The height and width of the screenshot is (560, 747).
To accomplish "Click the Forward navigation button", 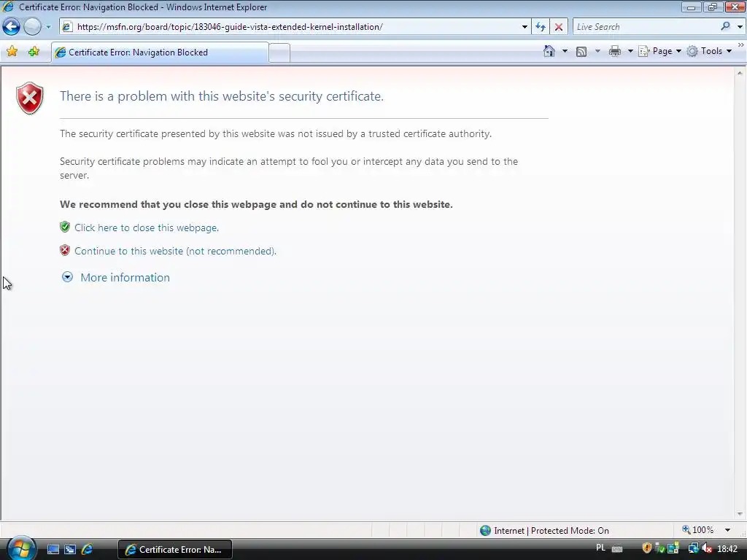I will [32, 27].
